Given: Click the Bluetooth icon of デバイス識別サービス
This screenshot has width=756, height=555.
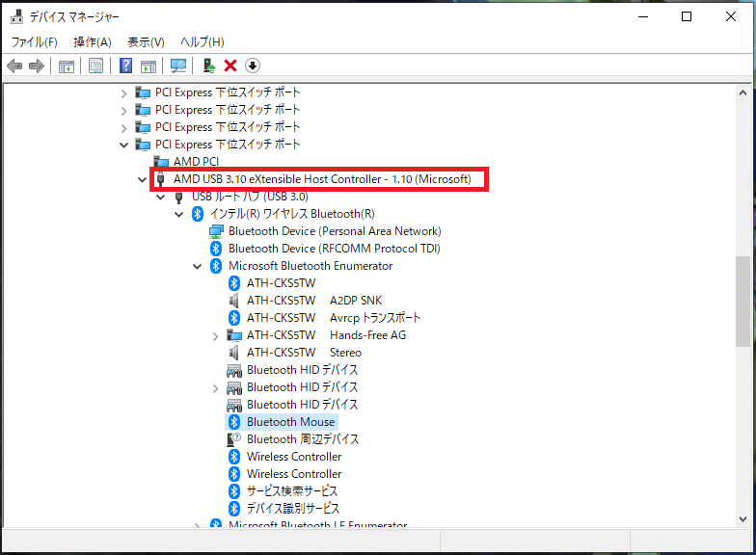Looking at the screenshot, I should click(x=233, y=509).
